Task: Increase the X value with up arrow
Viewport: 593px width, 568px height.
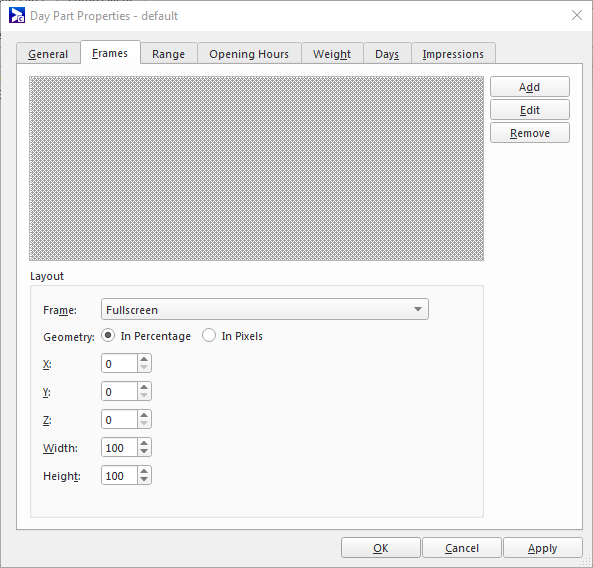Action: coord(144,359)
